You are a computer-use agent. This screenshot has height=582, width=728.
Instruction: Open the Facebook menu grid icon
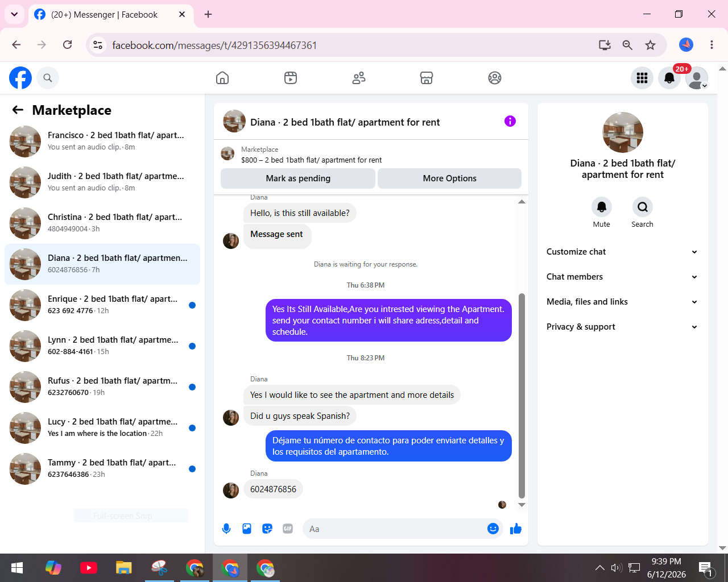[642, 78]
